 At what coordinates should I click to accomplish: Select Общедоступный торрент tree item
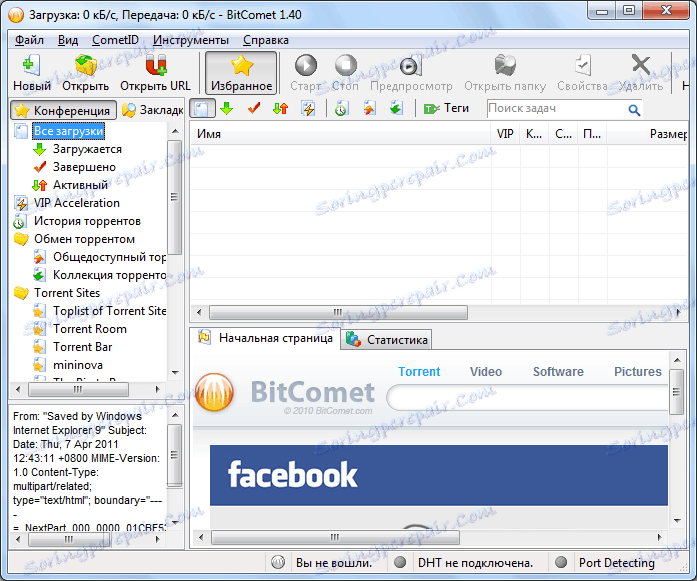pos(109,257)
